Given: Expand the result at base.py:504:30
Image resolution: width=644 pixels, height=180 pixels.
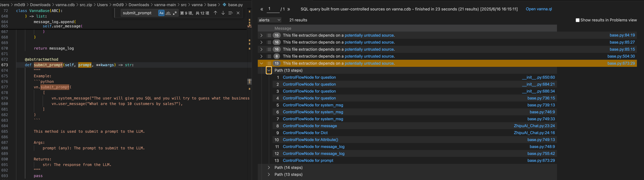Looking at the screenshot, I should tap(261, 56).
